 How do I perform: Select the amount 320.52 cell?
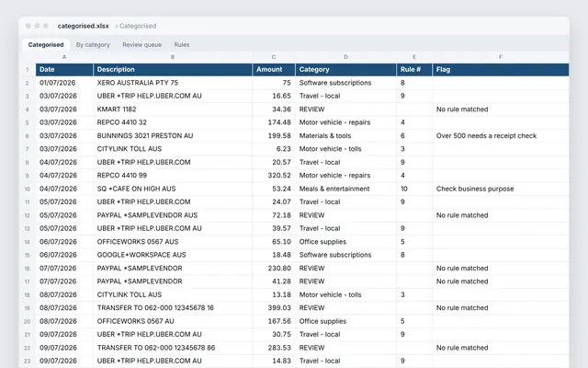274,176
